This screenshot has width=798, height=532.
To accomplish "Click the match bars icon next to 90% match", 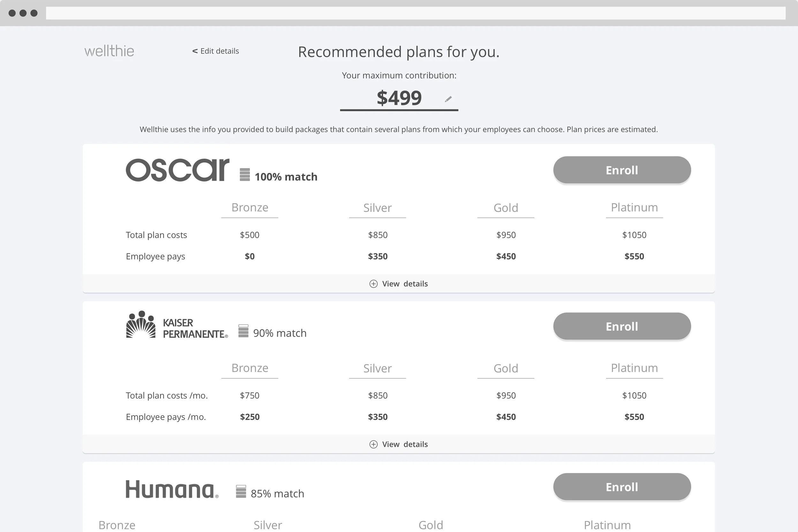I will tap(243, 331).
